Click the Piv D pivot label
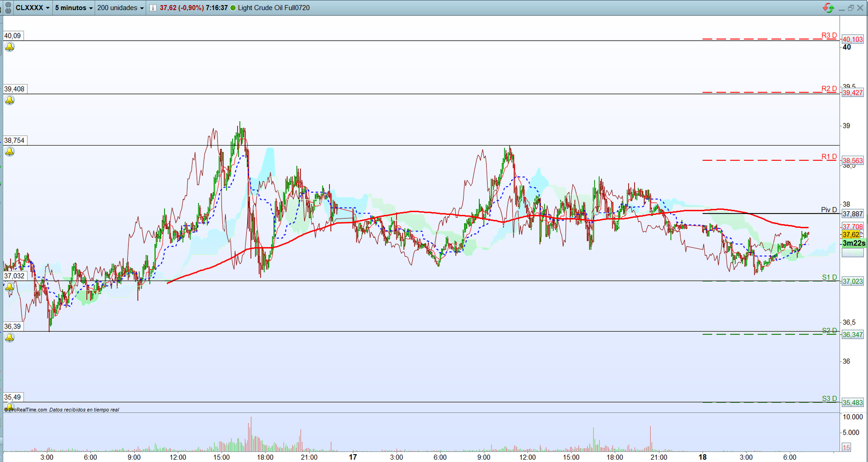This screenshot has height=462, width=868. point(829,210)
